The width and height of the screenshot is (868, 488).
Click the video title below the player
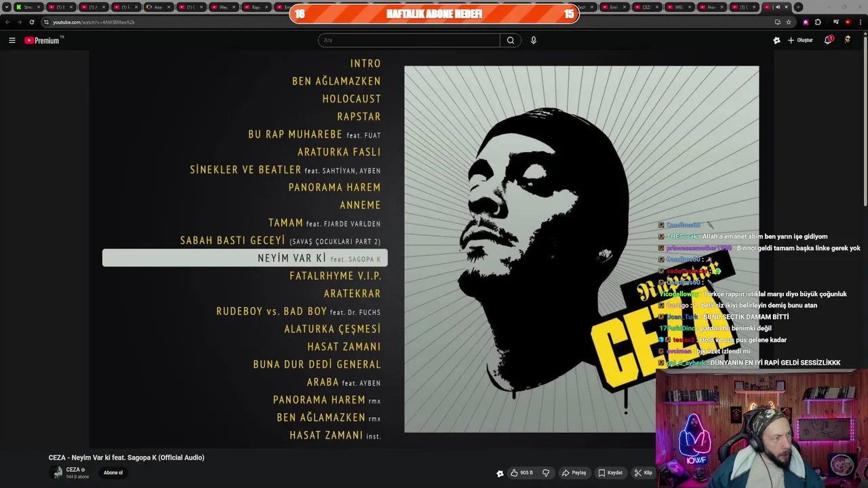126,457
